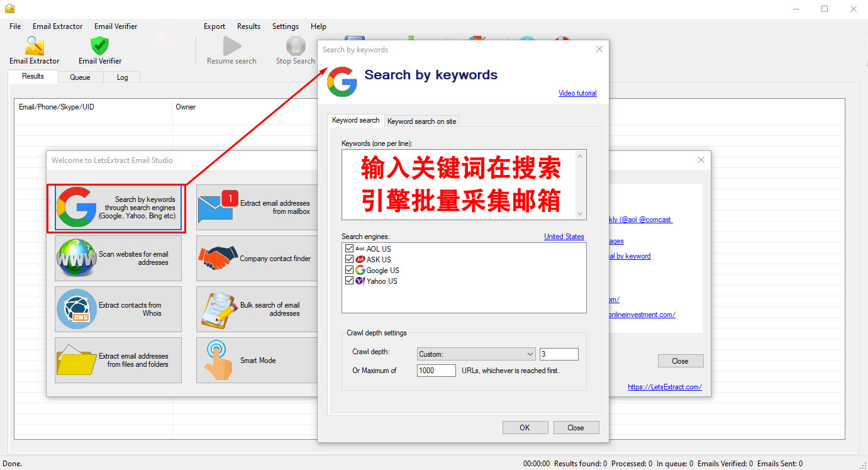Click the Stop Search toolbar button

[x=296, y=50]
